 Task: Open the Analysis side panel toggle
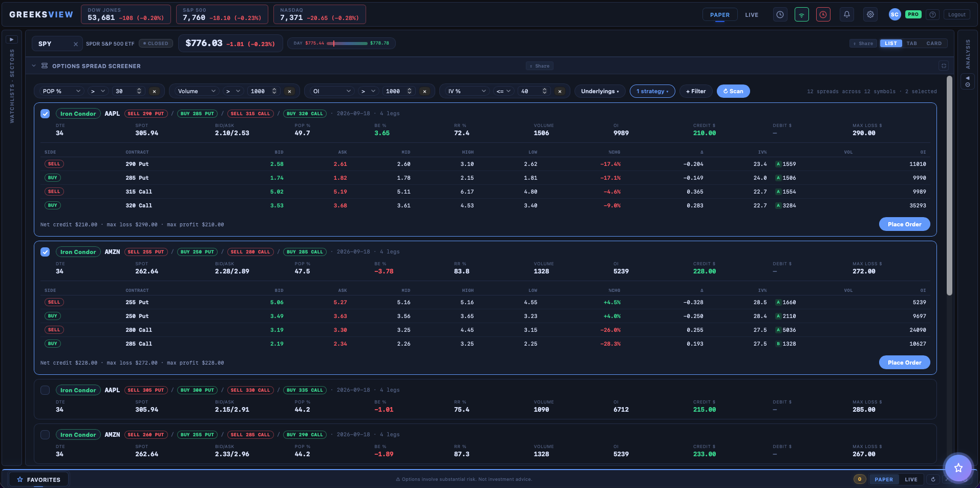tap(968, 81)
